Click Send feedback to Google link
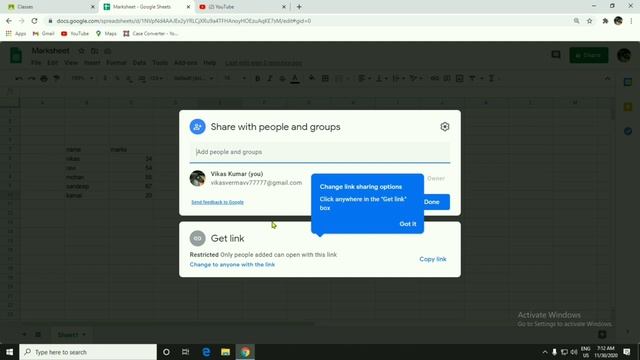Screen dimensions: 640x360 (x=218, y=202)
